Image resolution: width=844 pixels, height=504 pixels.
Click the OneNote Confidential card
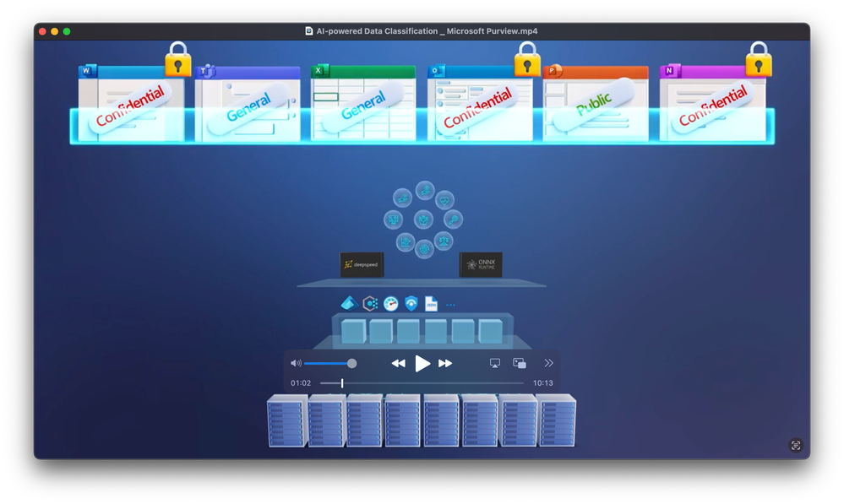point(713,104)
